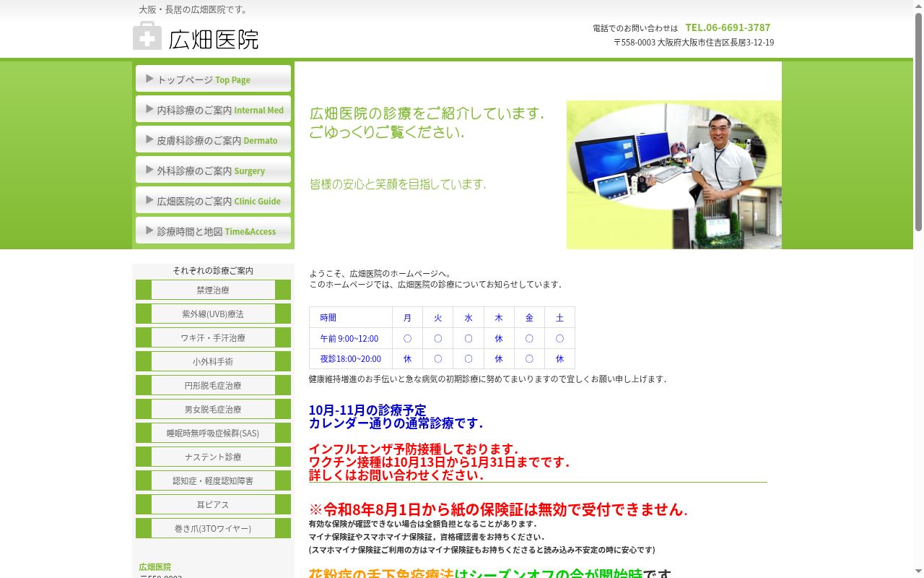Click the 木 column header in schedule
This screenshot has width=924, height=578.
click(x=499, y=318)
